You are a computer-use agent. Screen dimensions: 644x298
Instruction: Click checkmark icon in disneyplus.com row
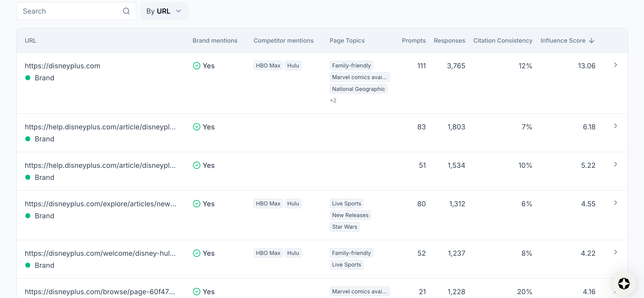(x=196, y=66)
